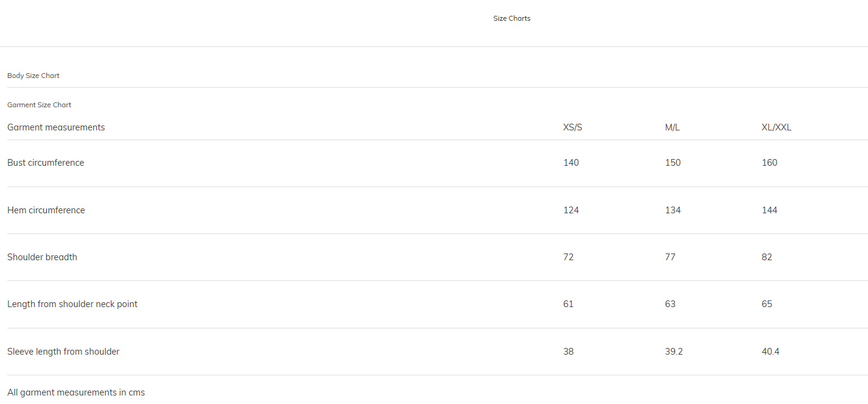Click the hem value 134 for M/L
Image resolution: width=868 pixels, height=404 pixels.
tap(673, 210)
